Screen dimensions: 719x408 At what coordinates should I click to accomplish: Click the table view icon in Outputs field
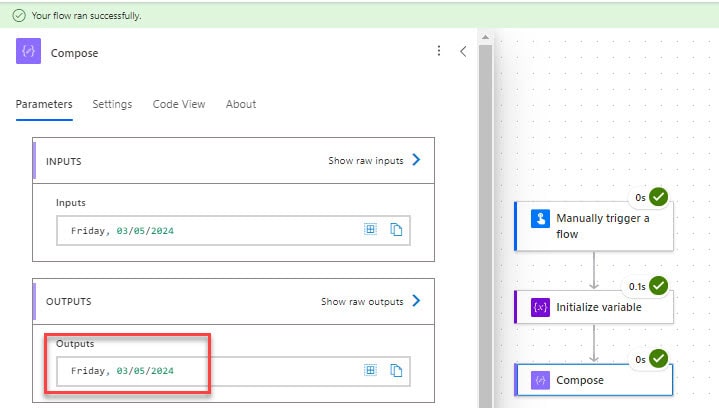tap(371, 370)
